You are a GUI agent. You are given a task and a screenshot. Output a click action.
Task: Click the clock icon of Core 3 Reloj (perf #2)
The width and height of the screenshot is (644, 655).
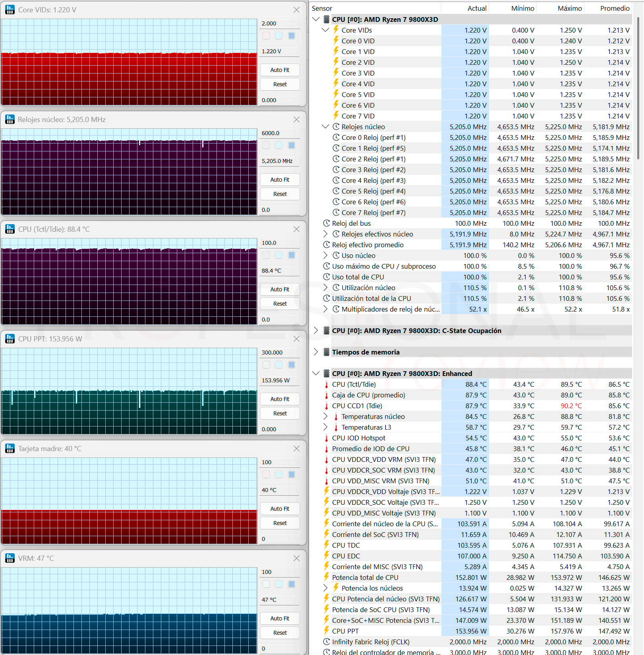click(336, 170)
